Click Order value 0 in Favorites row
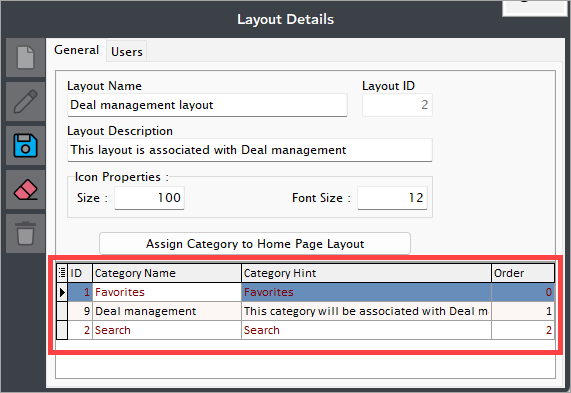571x393 pixels. pos(523,292)
